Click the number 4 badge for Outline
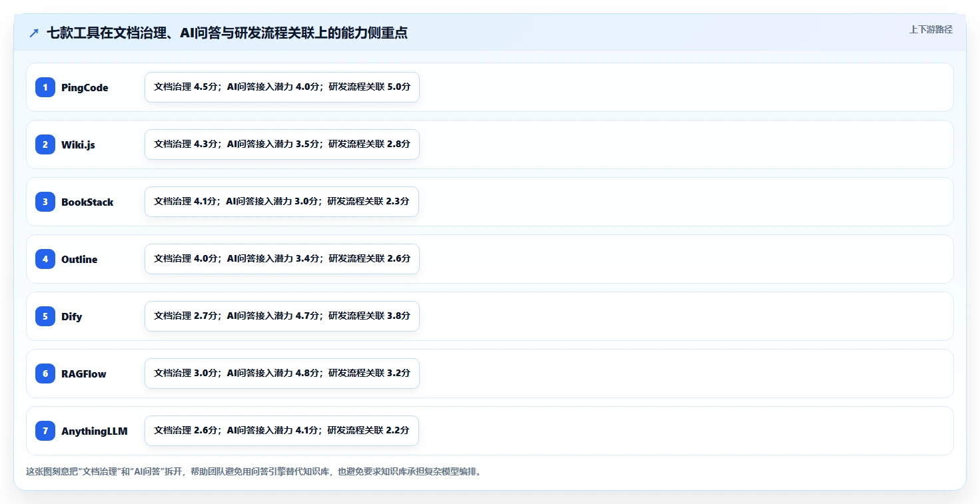Viewport: 980px width, 504px height. 45,259
